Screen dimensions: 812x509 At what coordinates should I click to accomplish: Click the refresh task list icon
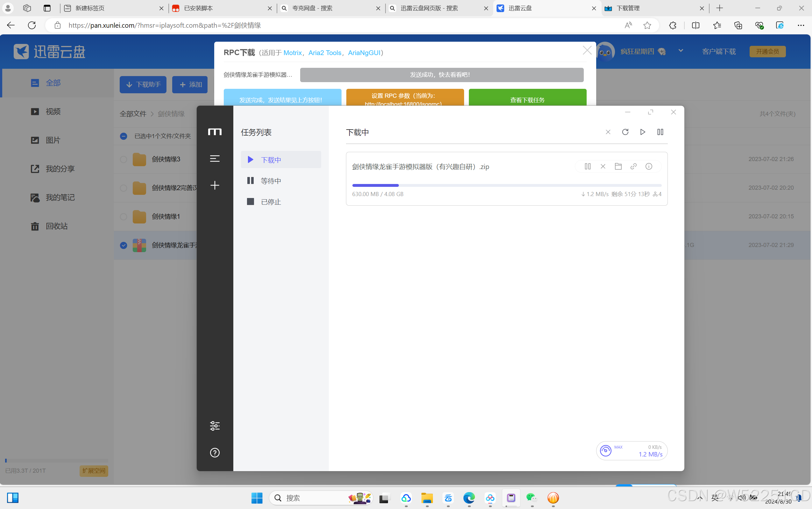[x=625, y=132]
